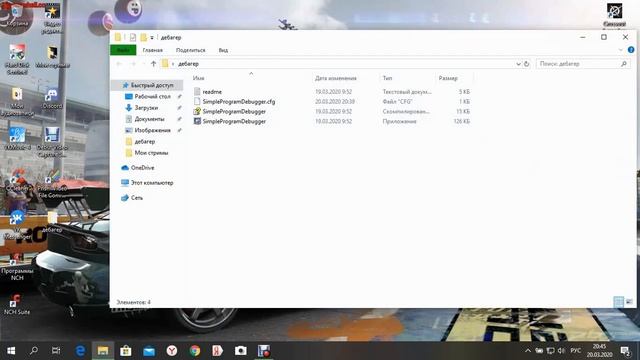Go forward in Explorer navigation
640x360 pixels.
pyautogui.click(x=133, y=64)
